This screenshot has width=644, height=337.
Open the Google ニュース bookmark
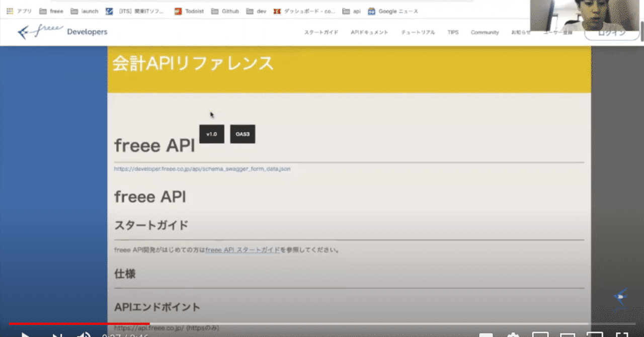(x=393, y=11)
